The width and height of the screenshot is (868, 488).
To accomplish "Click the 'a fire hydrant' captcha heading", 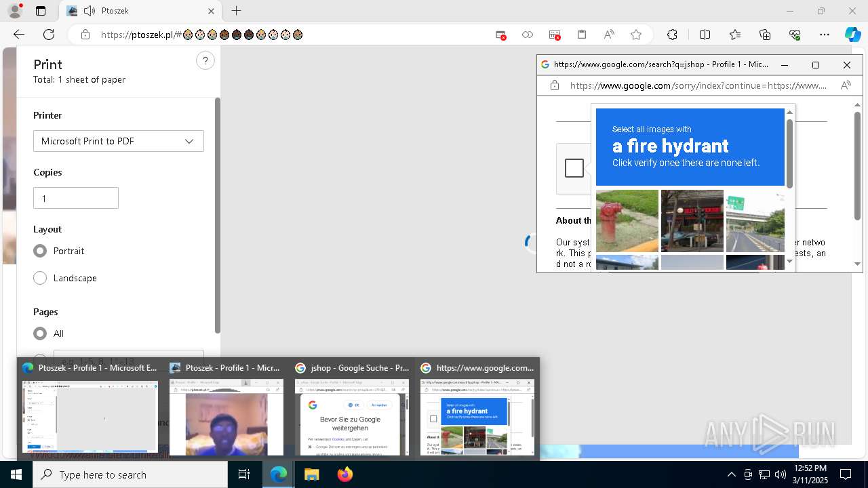I will [x=671, y=146].
